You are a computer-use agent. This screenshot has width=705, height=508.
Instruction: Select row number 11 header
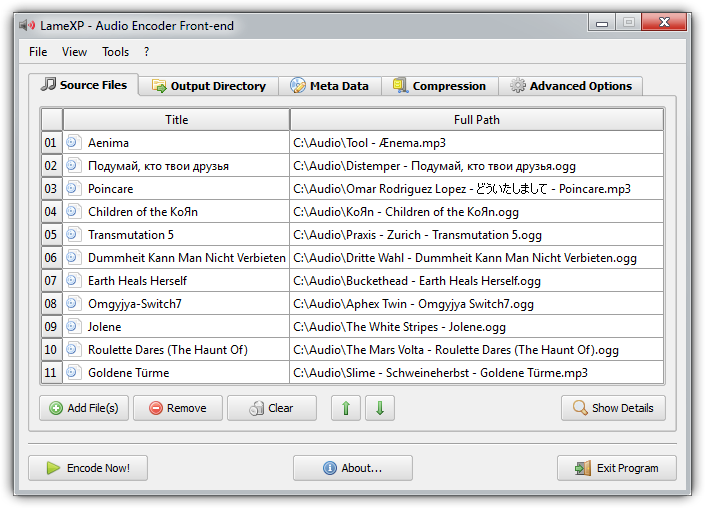(51, 372)
